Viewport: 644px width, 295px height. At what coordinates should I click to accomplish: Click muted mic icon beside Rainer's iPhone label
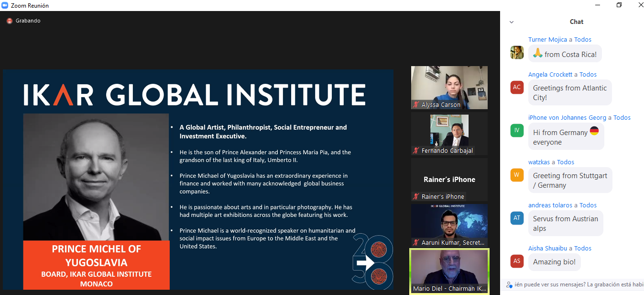point(416,196)
